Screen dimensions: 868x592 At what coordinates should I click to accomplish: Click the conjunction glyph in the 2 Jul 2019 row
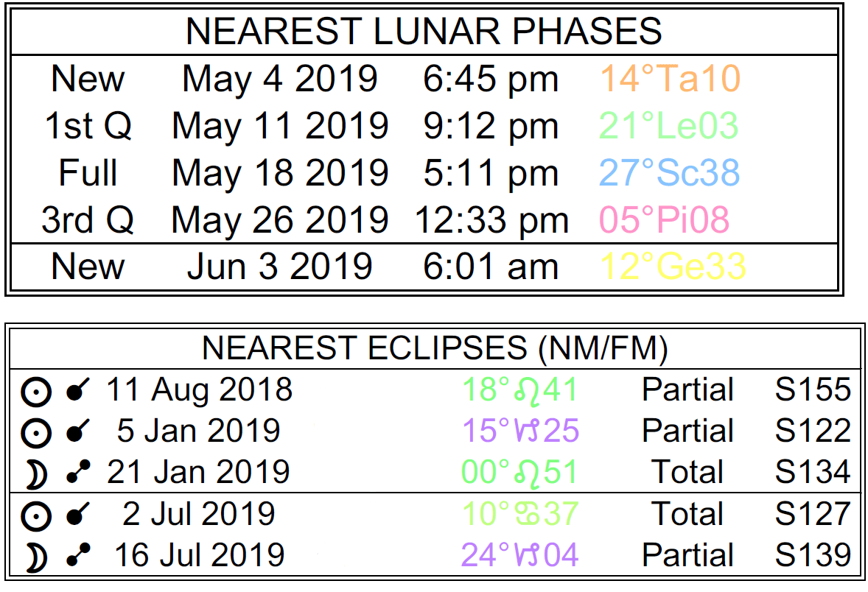click(x=76, y=515)
